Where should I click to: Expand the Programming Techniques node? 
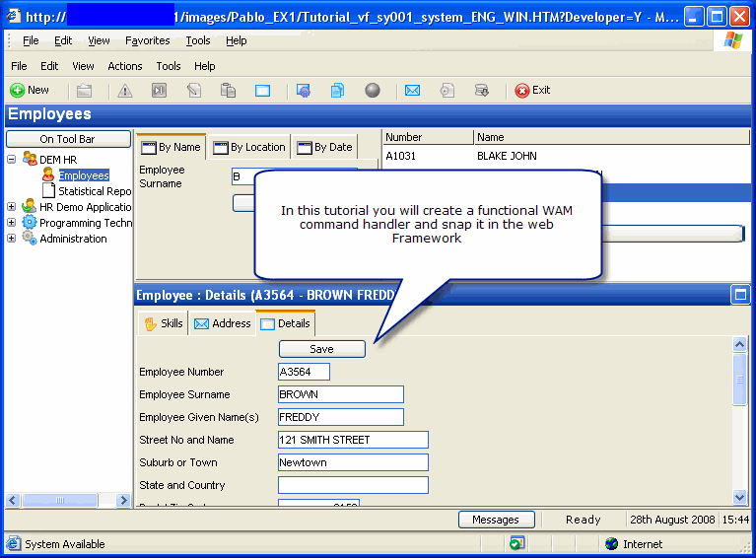click(x=11, y=223)
